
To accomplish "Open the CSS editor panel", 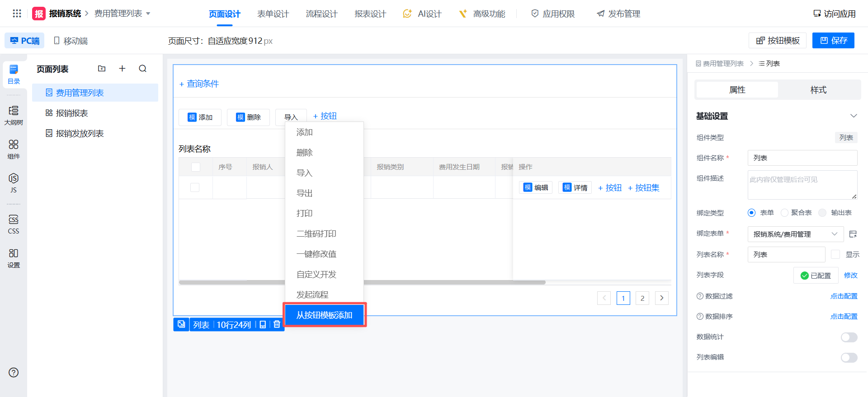I will coord(14,224).
